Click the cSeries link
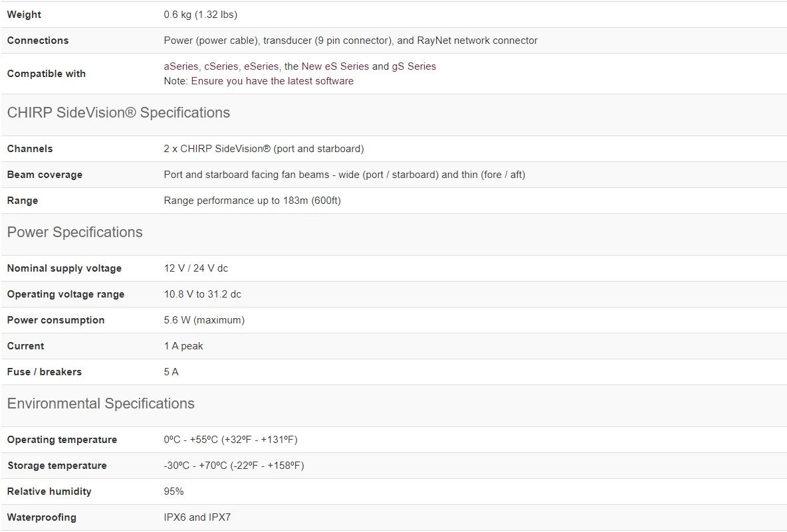This screenshot has height=532, width=787. point(221,66)
